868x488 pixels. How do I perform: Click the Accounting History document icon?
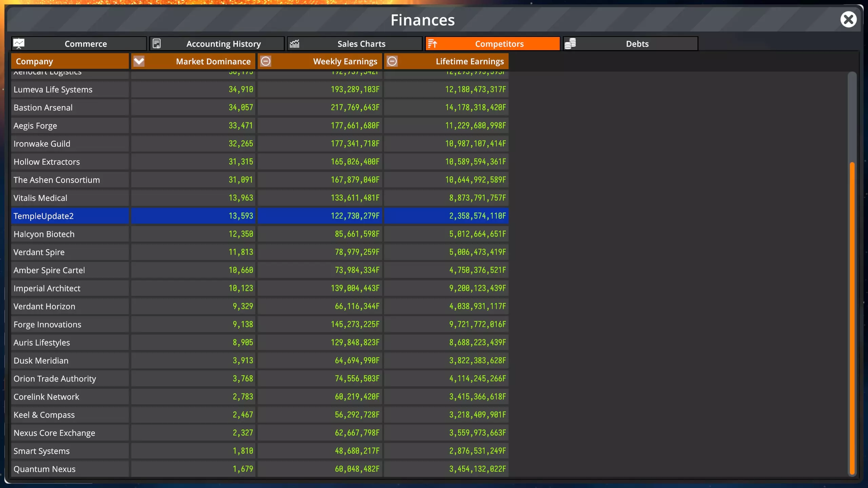(x=157, y=44)
